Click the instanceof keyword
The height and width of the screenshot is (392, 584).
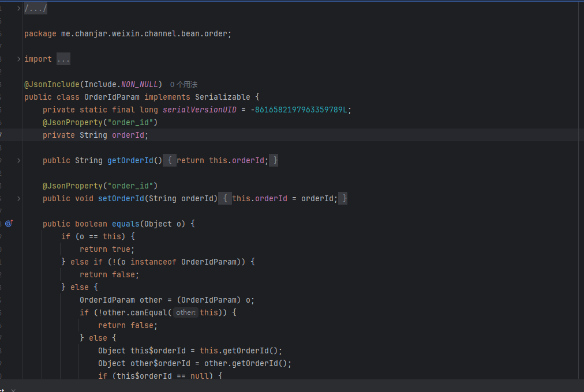tap(154, 262)
